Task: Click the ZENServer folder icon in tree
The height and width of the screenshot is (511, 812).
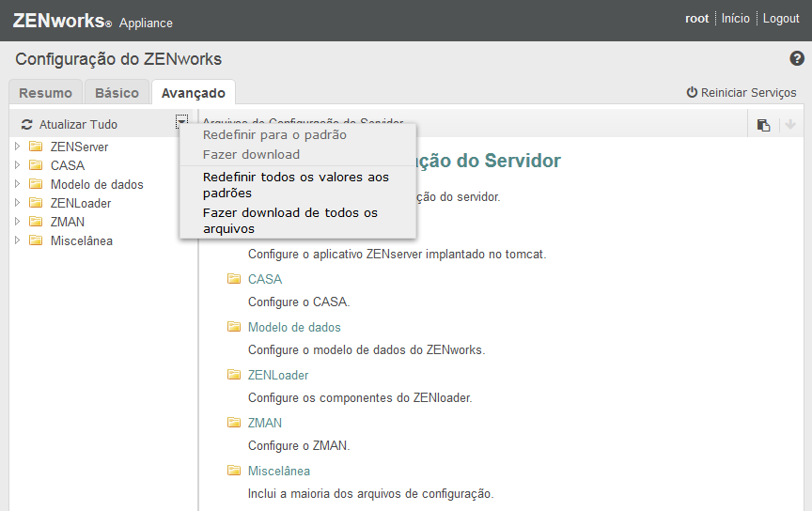Action: [x=36, y=147]
